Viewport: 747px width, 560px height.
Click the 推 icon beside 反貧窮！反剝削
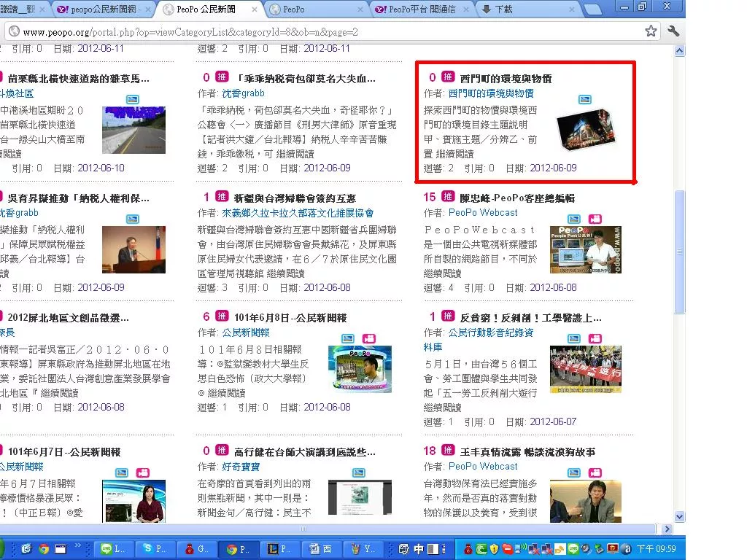pyautogui.click(x=448, y=316)
